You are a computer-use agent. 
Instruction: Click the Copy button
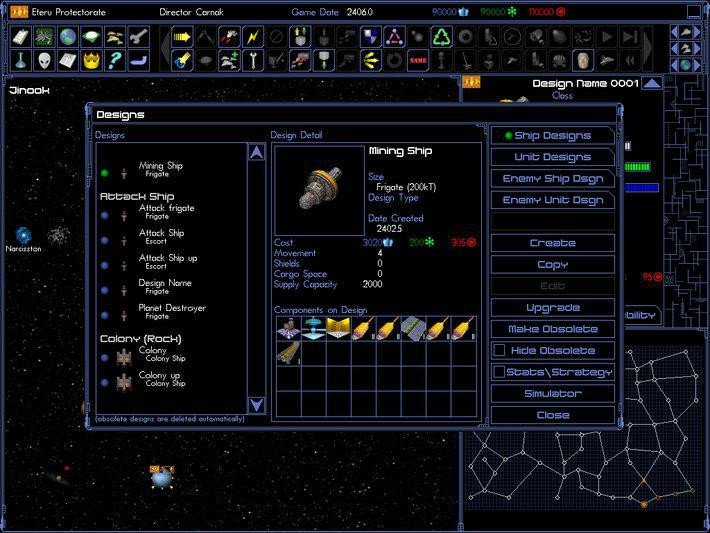coord(552,264)
